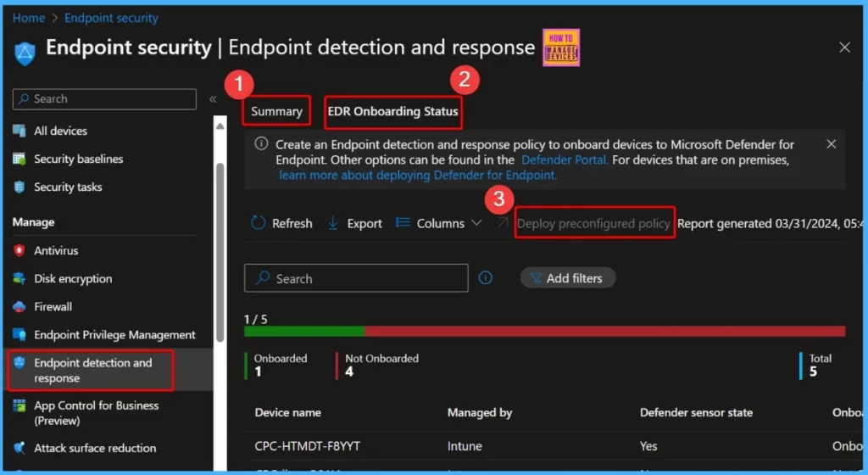
Task: Export the report
Action: [355, 223]
